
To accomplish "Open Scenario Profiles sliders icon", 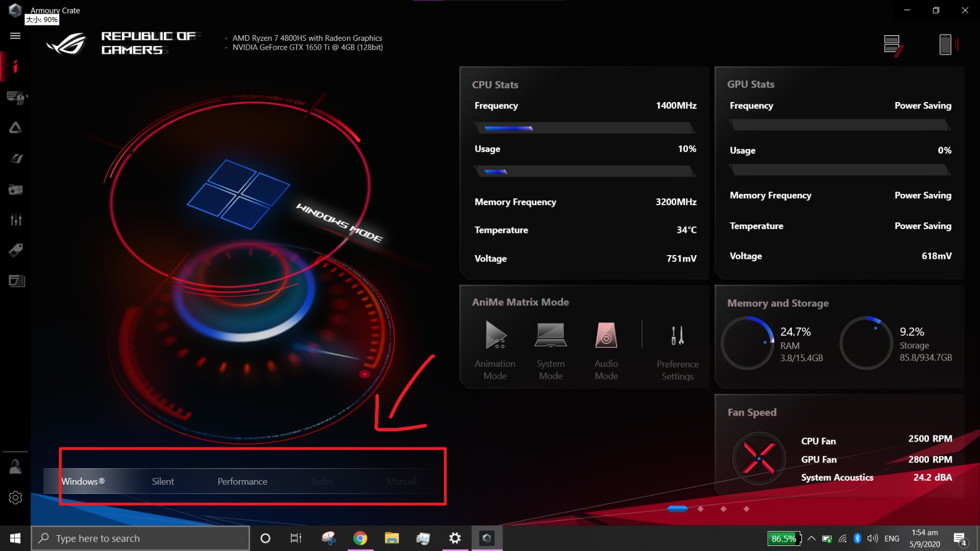I will (16, 219).
